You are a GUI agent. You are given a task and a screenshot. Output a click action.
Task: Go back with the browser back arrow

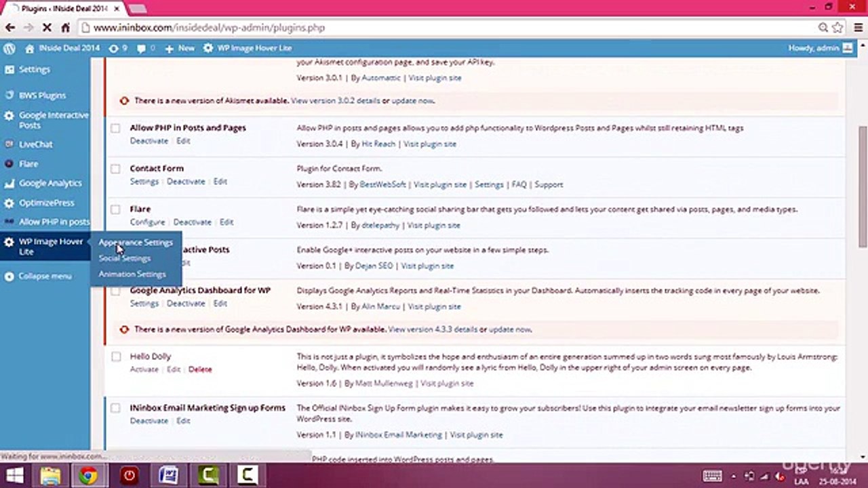click(x=10, y=28)
